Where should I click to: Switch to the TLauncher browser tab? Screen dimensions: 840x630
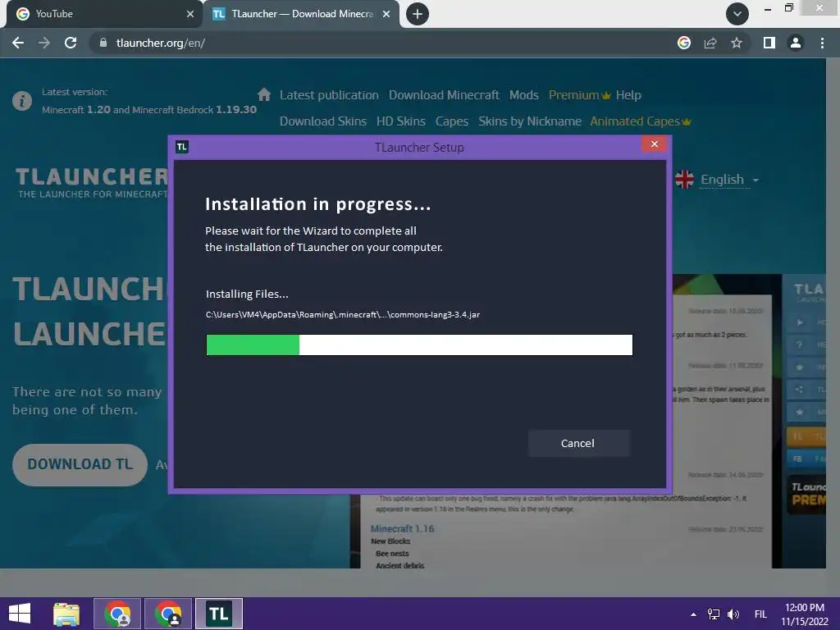point(302,14)
